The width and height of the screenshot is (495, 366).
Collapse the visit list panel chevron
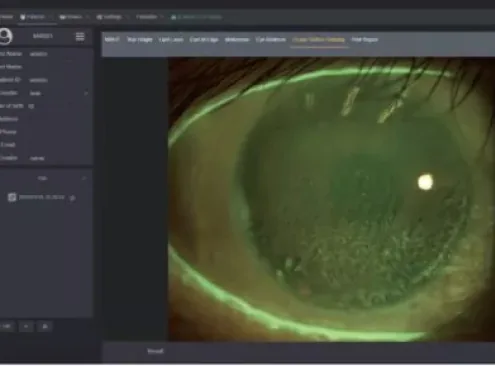pos(84,178)
